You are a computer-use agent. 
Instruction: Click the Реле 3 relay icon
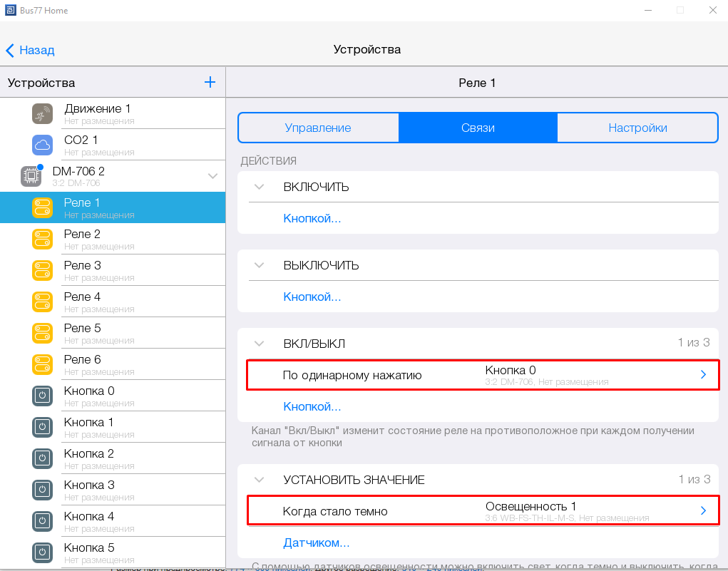pos(43,271)
